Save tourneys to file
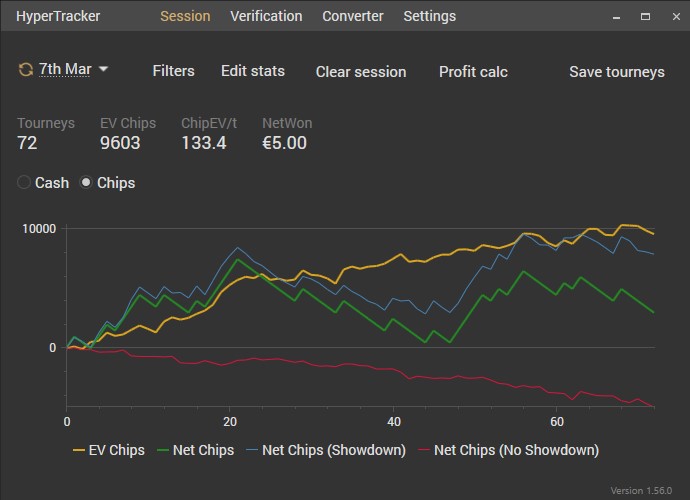Viewport: 690px width, 500px height. [x=617, y=72]
